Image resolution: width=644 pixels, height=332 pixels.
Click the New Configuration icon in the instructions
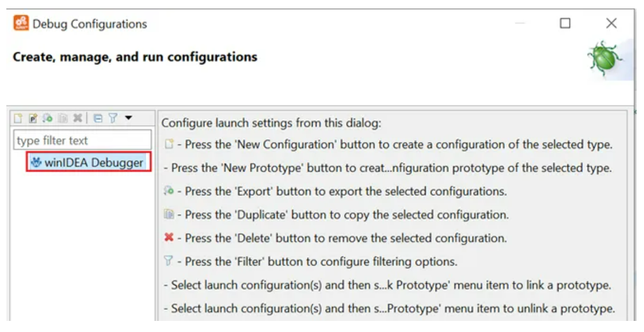coord(169,145)
